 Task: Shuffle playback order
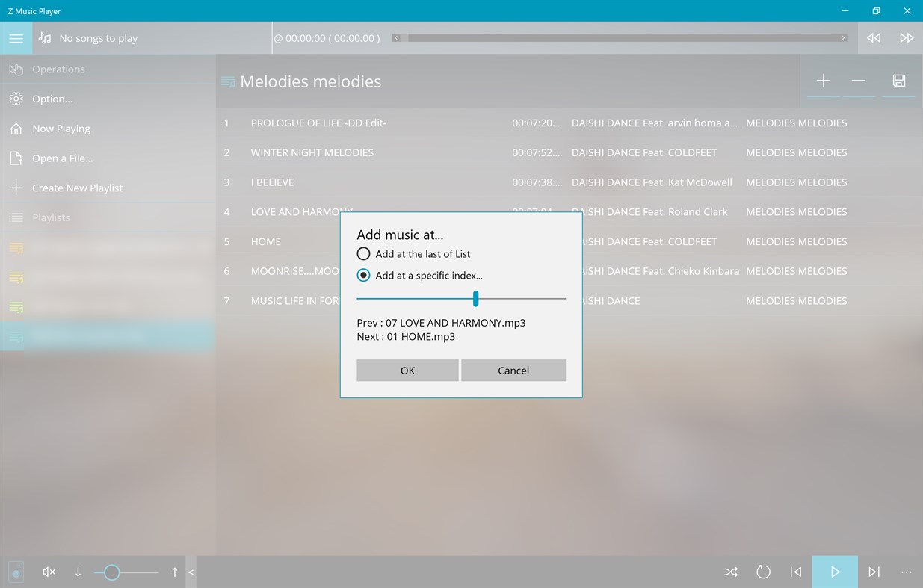click(730, 572)
